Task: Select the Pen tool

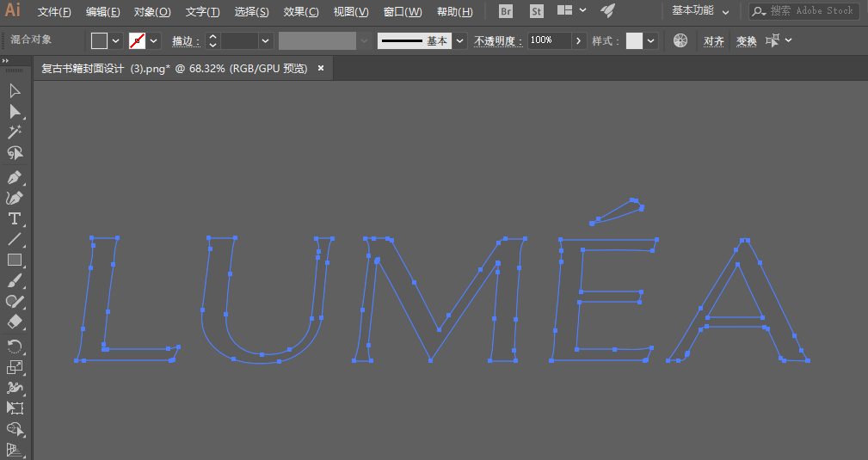Action: click(x=15, y=178)
